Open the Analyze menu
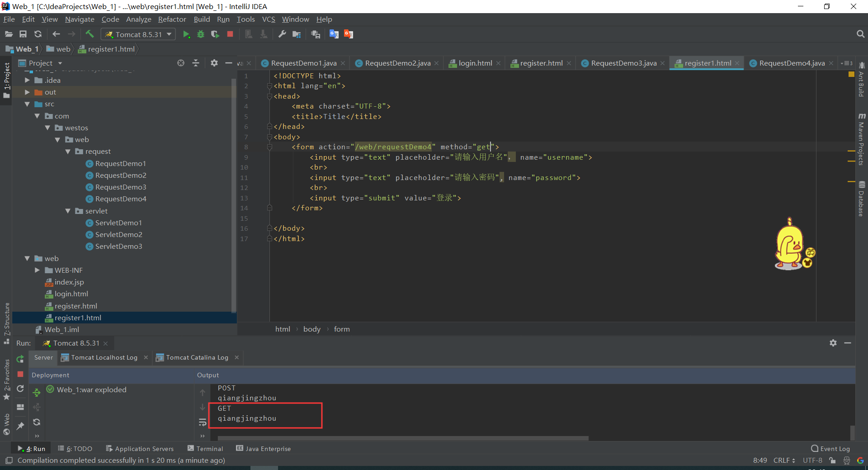 pos(138,19)
